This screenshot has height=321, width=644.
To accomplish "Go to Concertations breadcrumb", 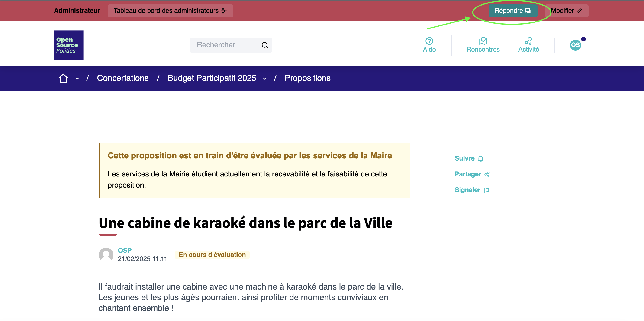I will click(x=122, y=78).
